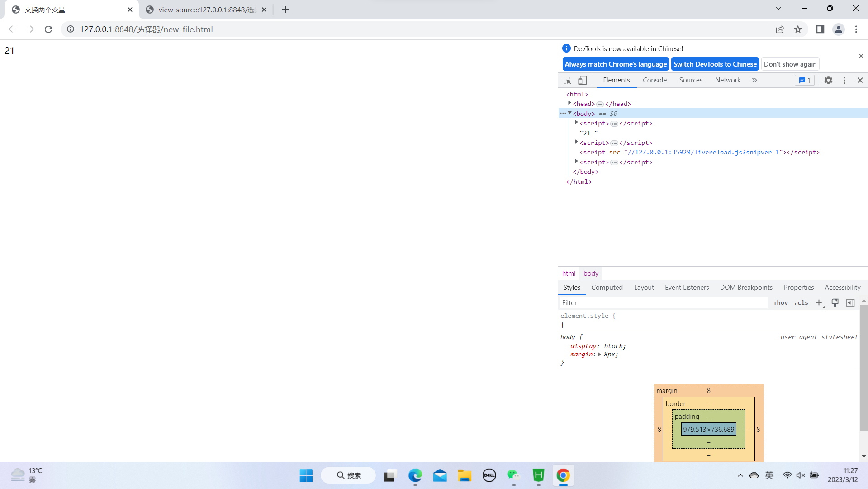
Task: Select the Elements tab
Action: pyautogui.click(x=616, y=80)
